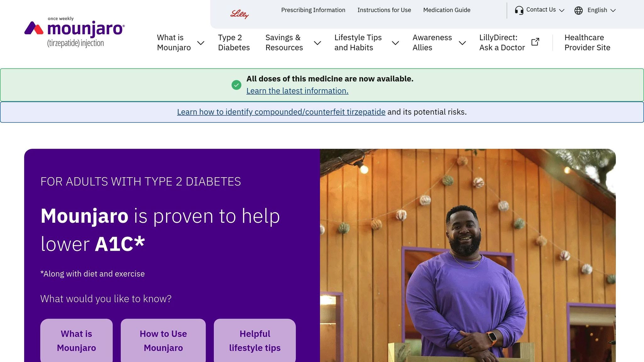
Task: Open the Medication Guide link
Action: (447, 10)
